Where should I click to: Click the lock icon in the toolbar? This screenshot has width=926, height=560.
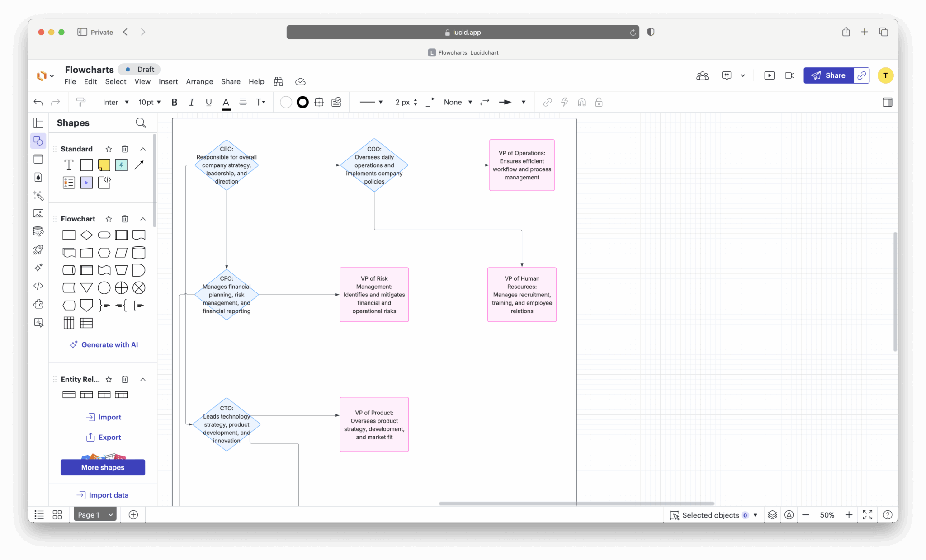click(x=599, y=102)
